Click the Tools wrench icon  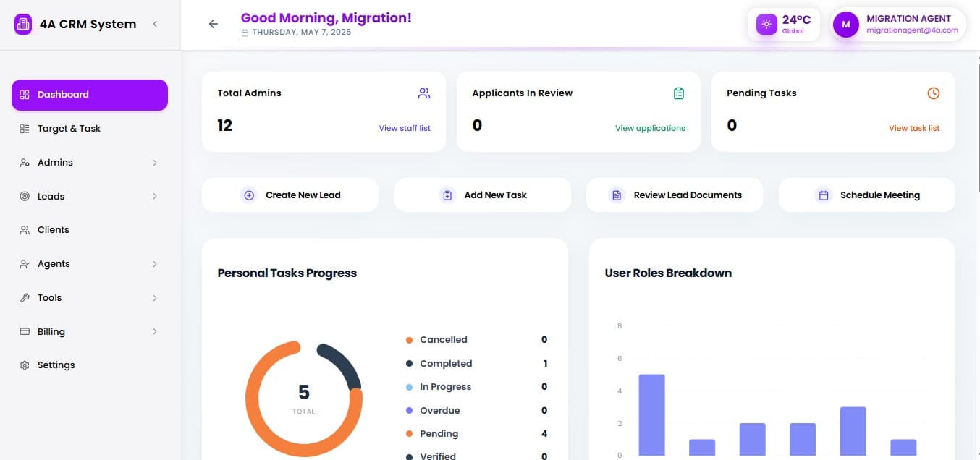click(x=25, y=298)
